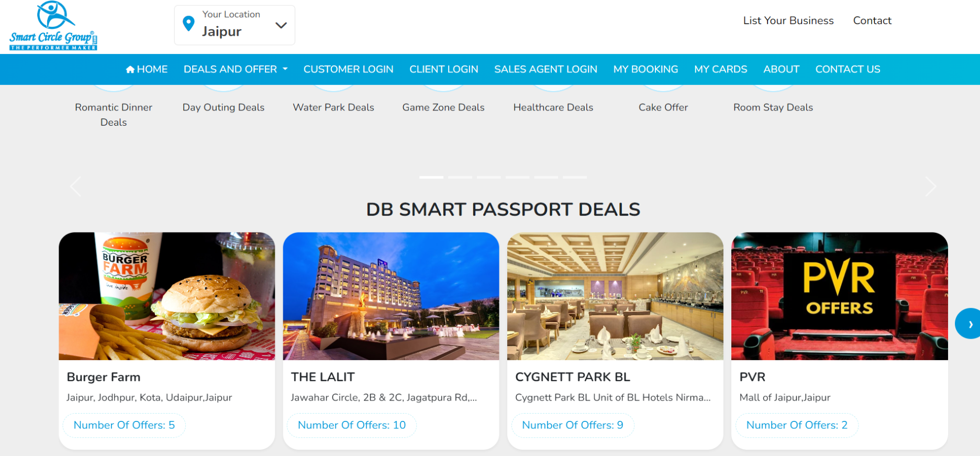Viewport: 980px width, 456px height.
Task: Click the blue location pin icon
Action: pyautogui.click(x=188, y=24)
